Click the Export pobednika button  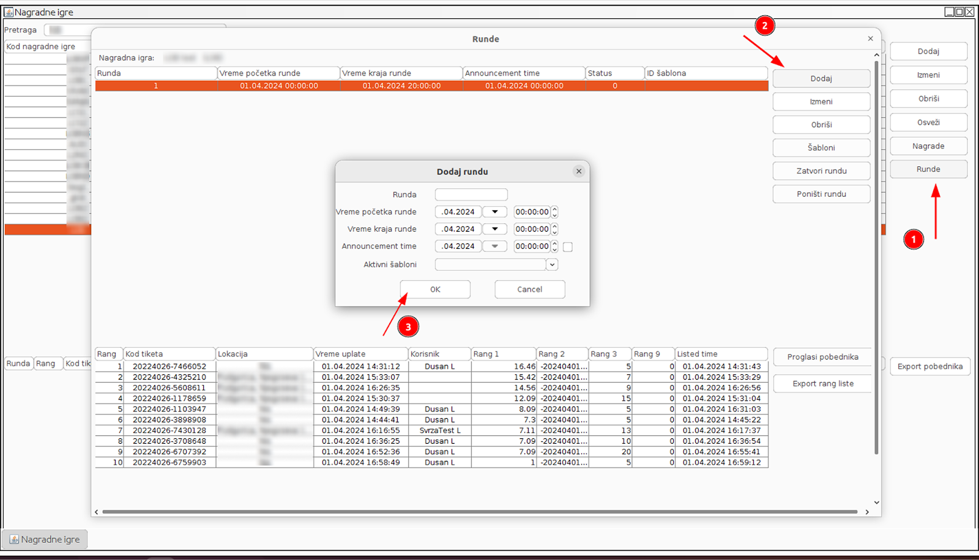pyautogui.click(x=930, y=366)
